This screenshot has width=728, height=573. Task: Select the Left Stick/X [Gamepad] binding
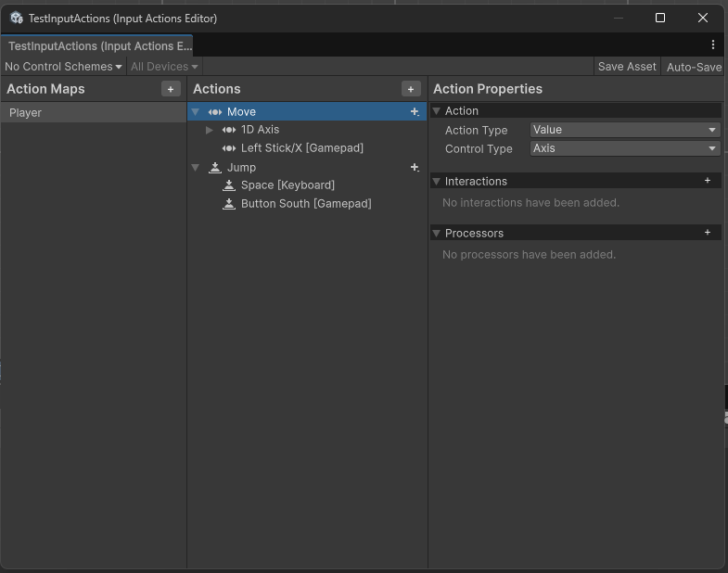[301, 148]
